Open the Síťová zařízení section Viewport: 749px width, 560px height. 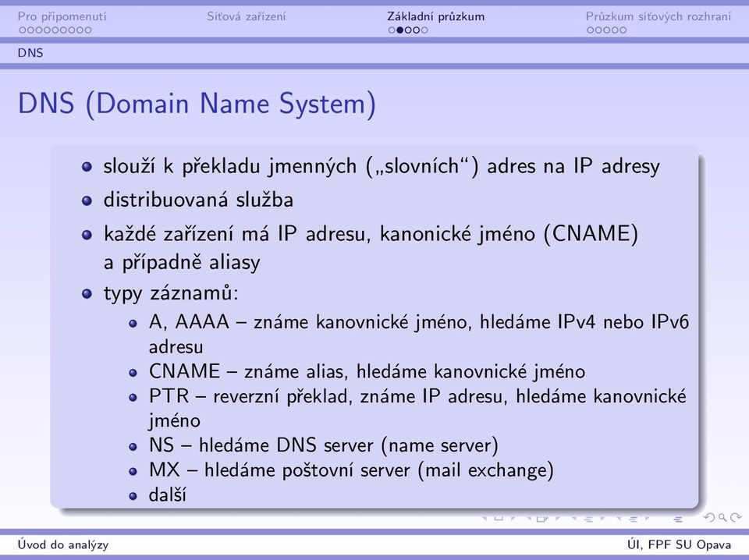pyautogui.click(x=246, y=16)
